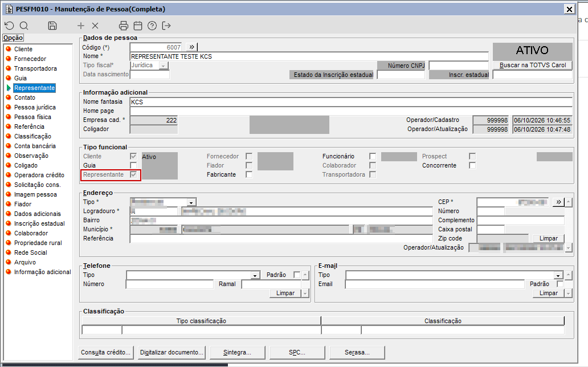
Task: Click the Consulta crédito button
Action: coord(106,352)
